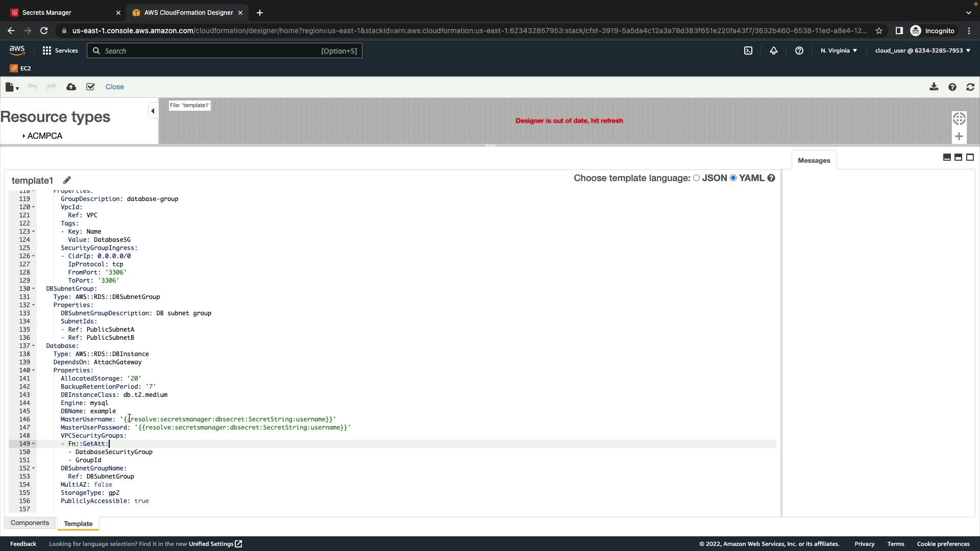This screenshot has width=980, height=551.
Task: Refresh the designer diagram
Action: click(x=970, y=87)
